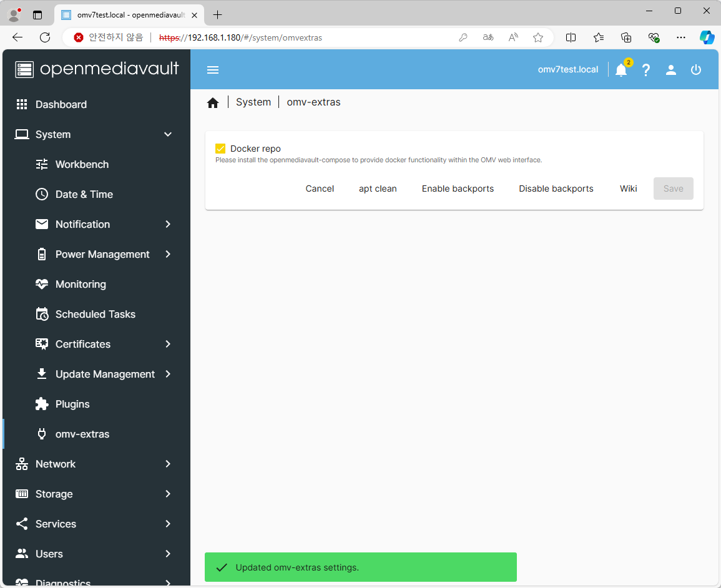This screenshot has height=588, width=721.
Task: Dismiss the Updated omv-extras settings notification
Action: tap(361, 567)
